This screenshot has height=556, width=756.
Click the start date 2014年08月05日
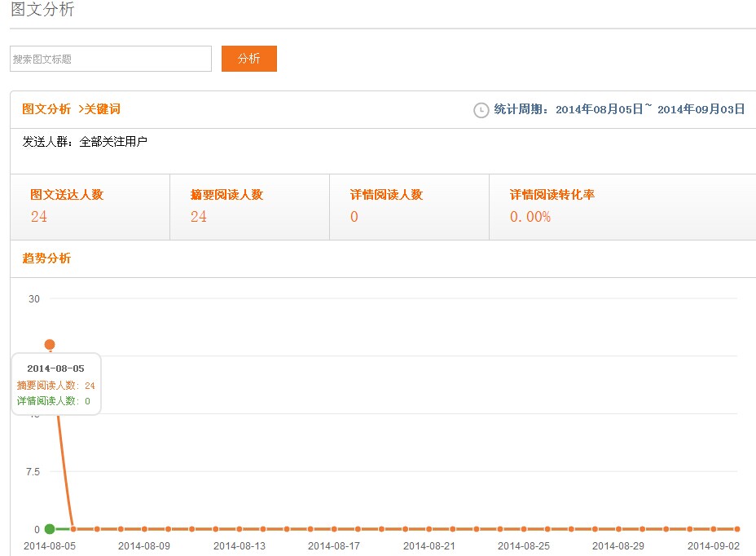pyautogui.click(x=600, y=109)
